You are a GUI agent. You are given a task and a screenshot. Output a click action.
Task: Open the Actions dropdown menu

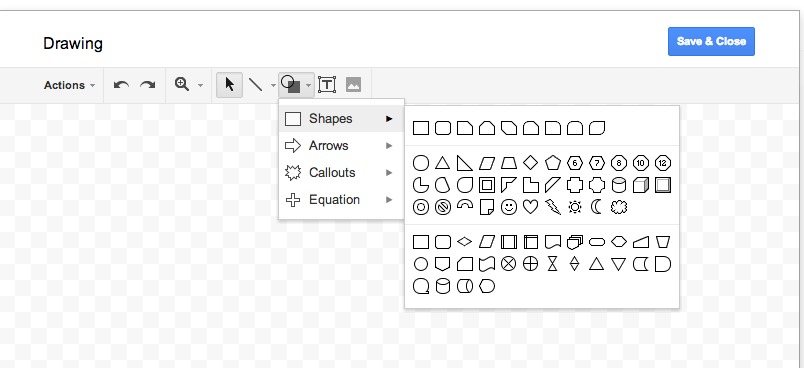[69, 85]
